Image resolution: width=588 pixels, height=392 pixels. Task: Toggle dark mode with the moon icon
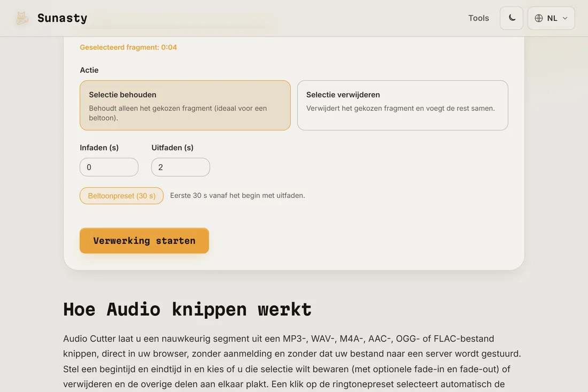512,18
